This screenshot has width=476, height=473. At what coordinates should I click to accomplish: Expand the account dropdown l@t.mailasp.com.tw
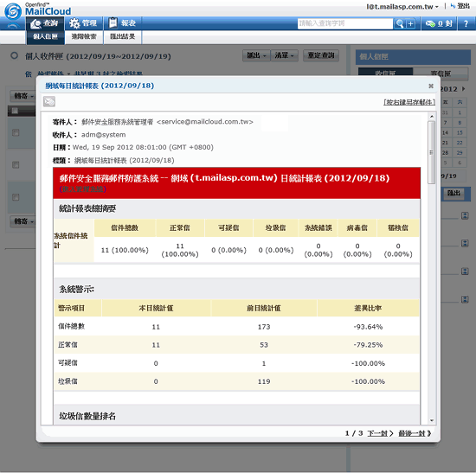[402, 6]
